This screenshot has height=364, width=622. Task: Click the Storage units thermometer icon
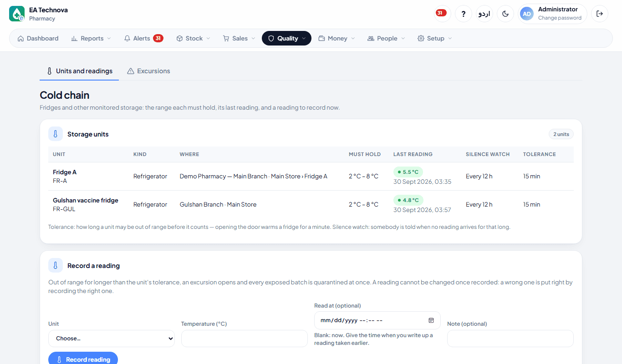tap(56, 134)
